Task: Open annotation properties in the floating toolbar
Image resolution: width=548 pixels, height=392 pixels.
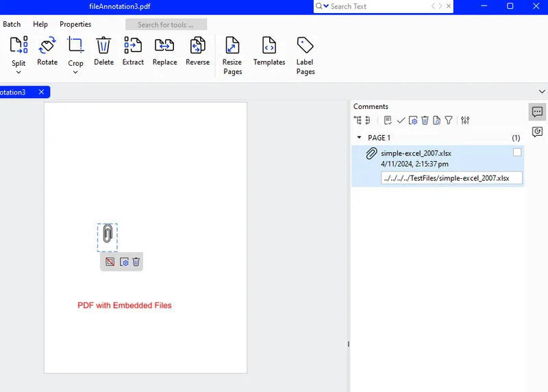Action: (x=124, y=262)
